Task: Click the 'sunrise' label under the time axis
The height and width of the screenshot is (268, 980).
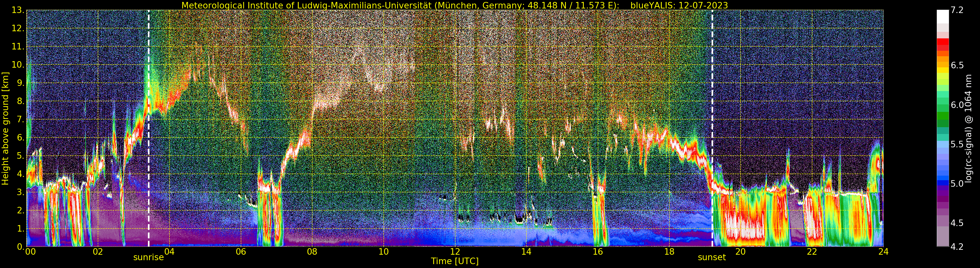Action: 148,257
